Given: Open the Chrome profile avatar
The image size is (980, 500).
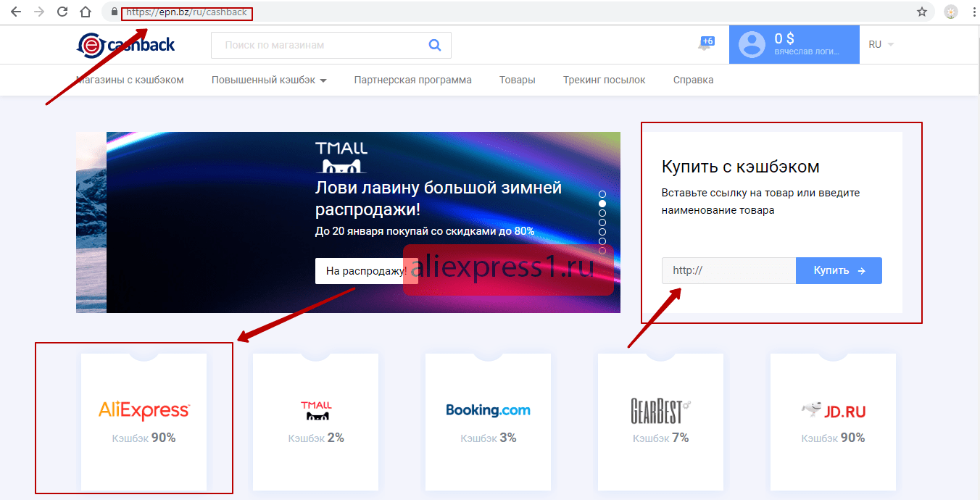Looking at the screenshot, I should pyautogui.click(x=951, y=12).
